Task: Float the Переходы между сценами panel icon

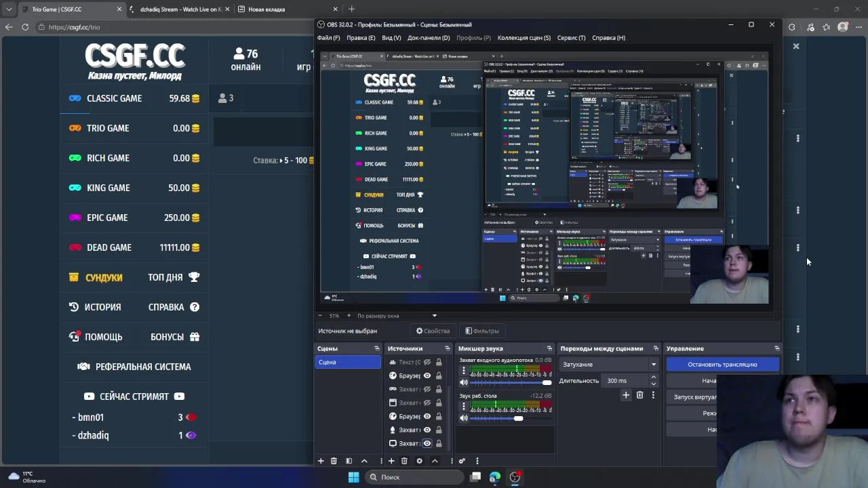Action: click(x=656, y=348)
